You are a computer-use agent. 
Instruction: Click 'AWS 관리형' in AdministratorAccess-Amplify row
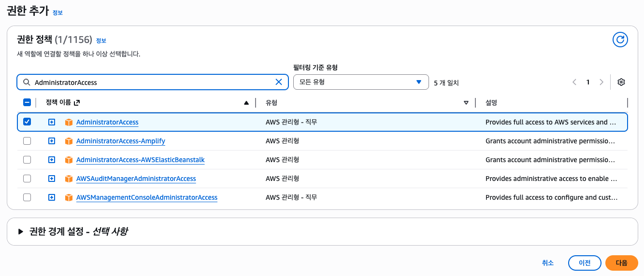point(283,141)
